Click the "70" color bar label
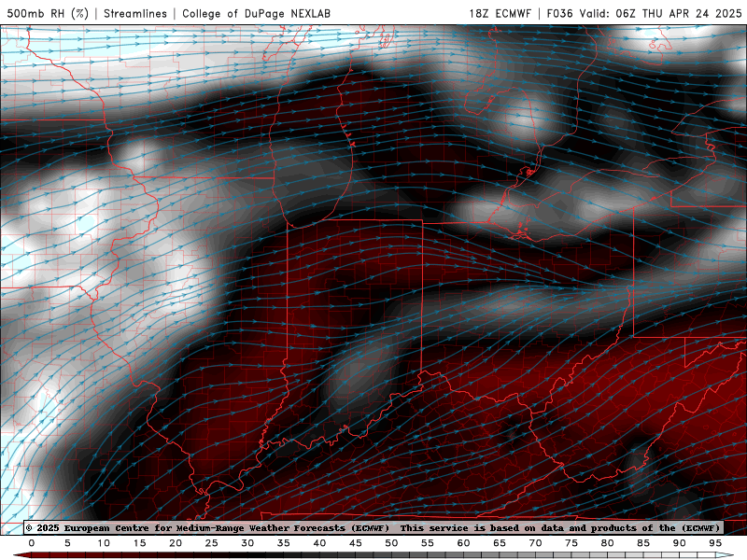 (x=535, y=543)
